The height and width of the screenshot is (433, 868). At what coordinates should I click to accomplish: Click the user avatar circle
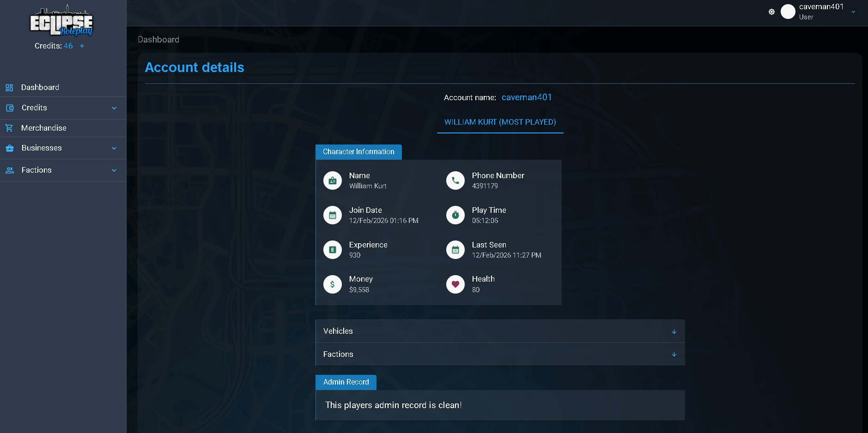click(788, 12)
